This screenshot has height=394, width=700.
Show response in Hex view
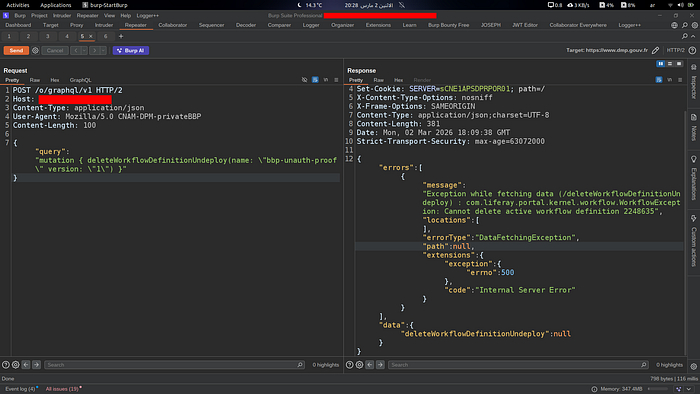click(x=398, y=80)
